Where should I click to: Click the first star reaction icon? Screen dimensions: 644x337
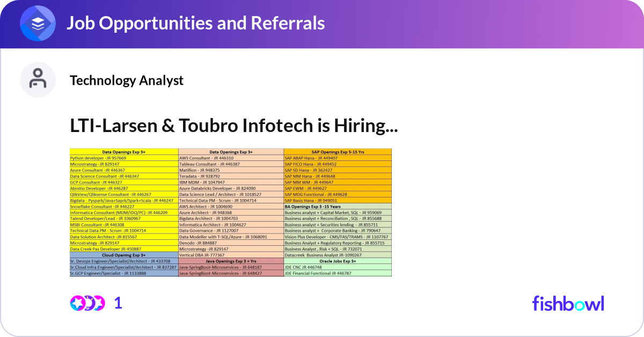[x=77, y=303]
